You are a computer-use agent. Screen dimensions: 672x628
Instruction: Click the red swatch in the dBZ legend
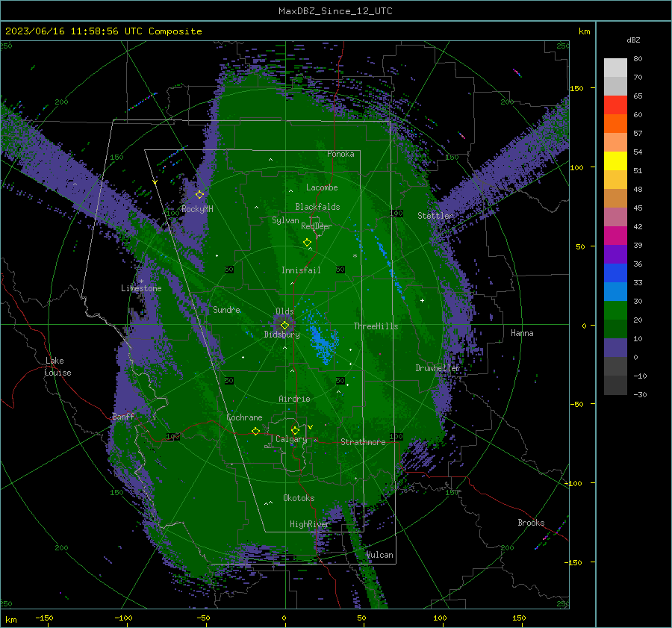pos(615,105)
